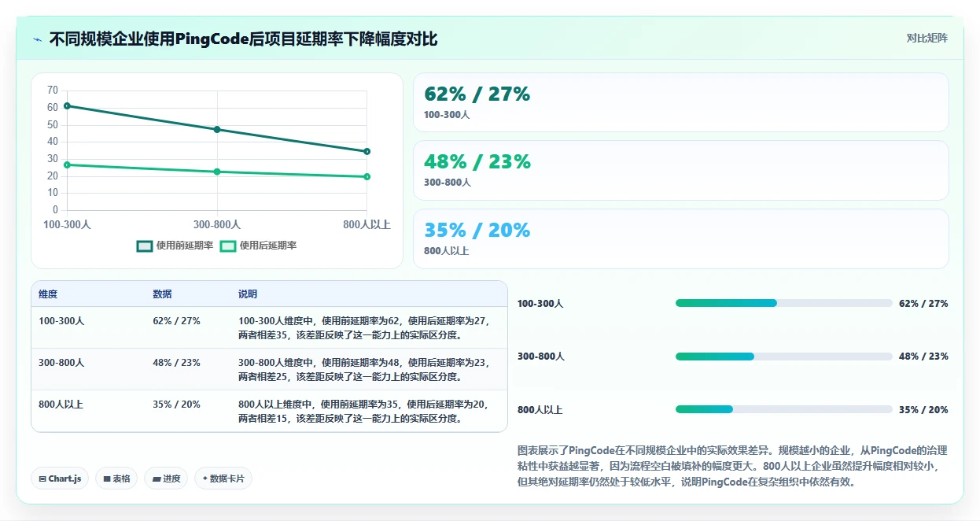Click the 48% / 23% table data cell
The image size is (980, 521).
(x=176, y=363)
